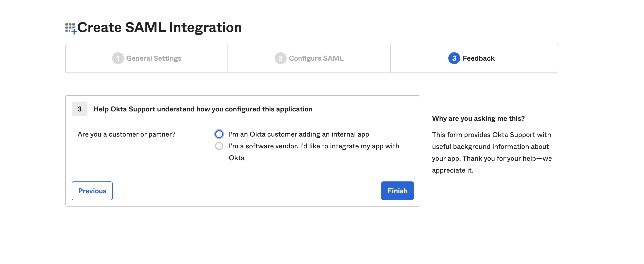
Task: Click the blue Finish button
Action: [x=397, y=191]
